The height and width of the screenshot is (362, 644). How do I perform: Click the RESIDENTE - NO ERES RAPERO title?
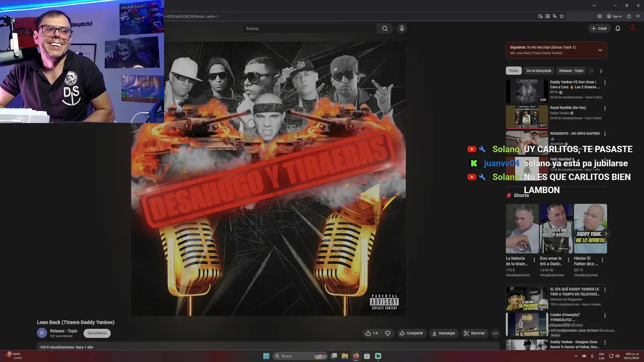pyautogui.click(x=575, y=134)
